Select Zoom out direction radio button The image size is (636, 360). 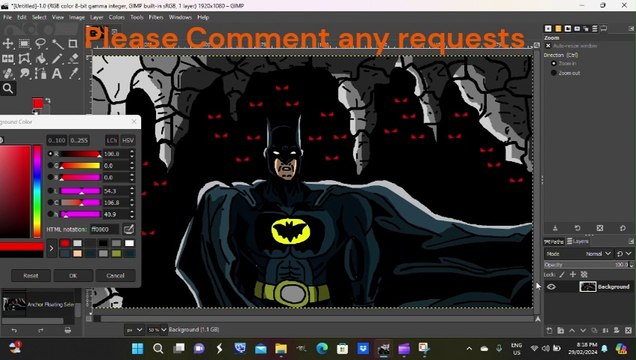[x=554, y=73]
